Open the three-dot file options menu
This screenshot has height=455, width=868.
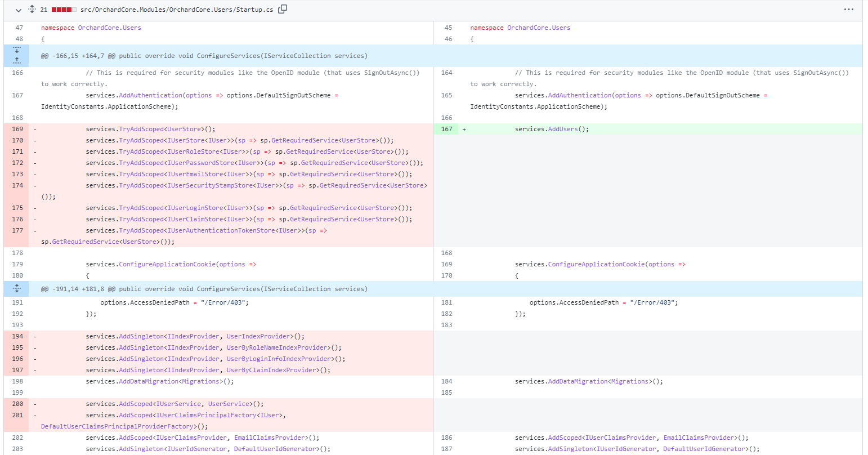(849, 10)
